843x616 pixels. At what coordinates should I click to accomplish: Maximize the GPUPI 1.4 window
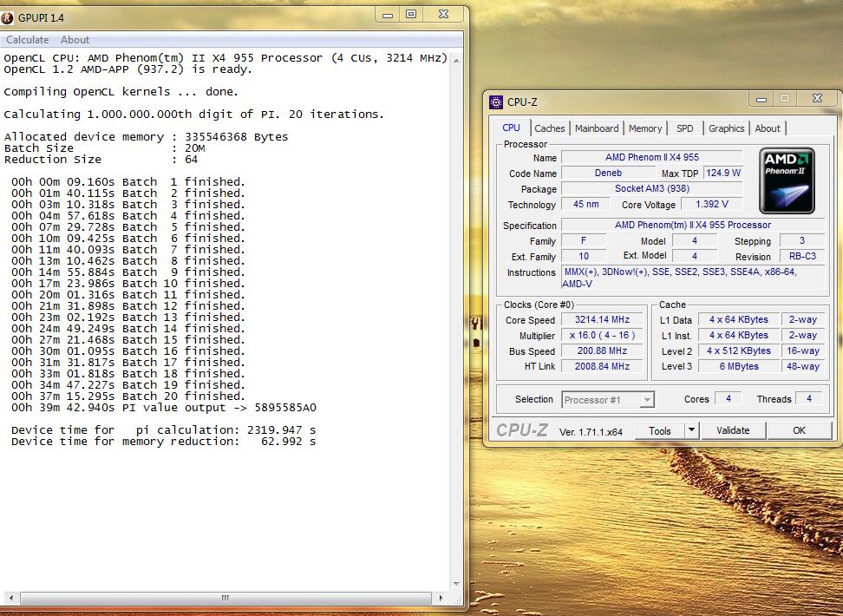[411, 14]
